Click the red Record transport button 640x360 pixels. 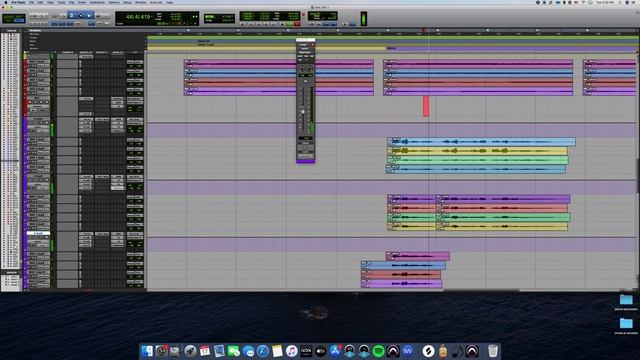297,24
